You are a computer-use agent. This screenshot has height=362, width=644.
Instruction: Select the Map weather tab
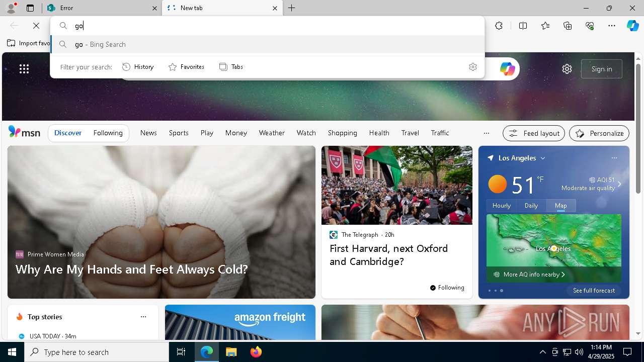tap(561, 206)
